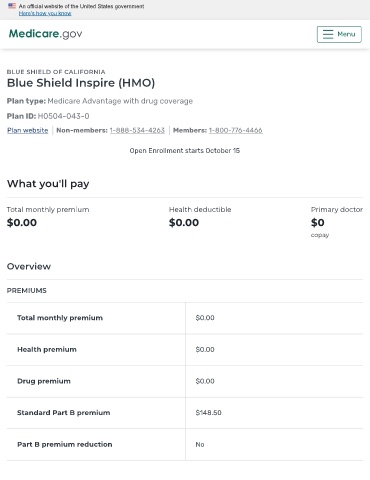Screen dimensions: 370x480
Task: Click the Primary doctor $0 copay figure
Action: 318,222
